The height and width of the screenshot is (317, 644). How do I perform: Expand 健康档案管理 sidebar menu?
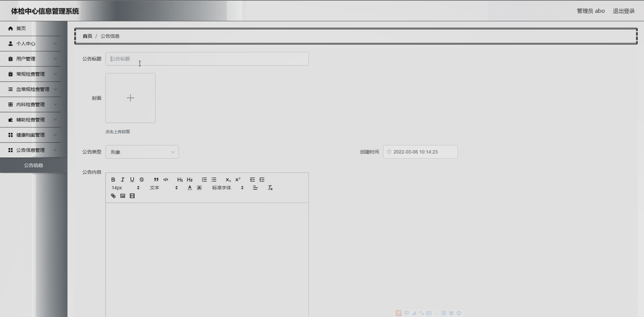tap(31, 135)
